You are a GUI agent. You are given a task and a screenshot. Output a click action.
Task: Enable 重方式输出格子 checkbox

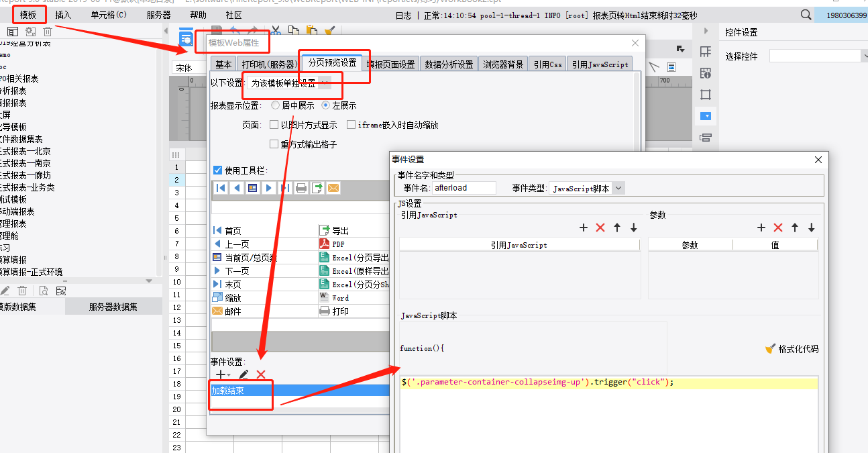click(274, 144)
